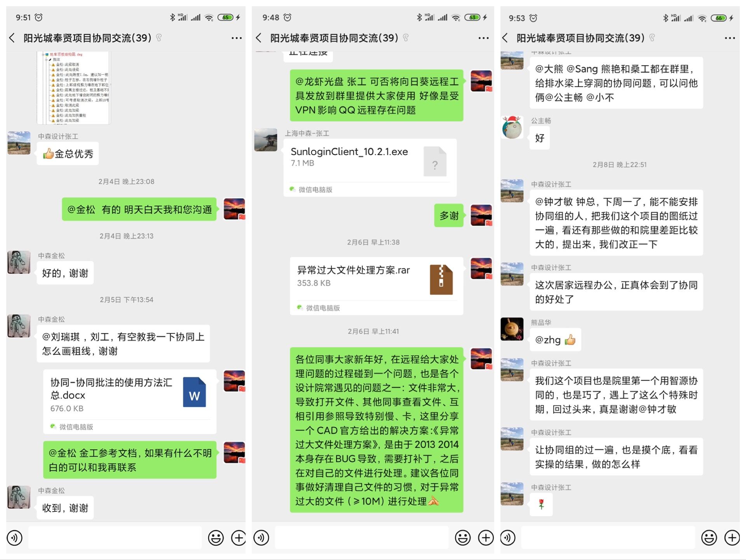
Task: Open the SunloginClient_10.2.1.exe file attachment
Action: [x=370, y=167]
